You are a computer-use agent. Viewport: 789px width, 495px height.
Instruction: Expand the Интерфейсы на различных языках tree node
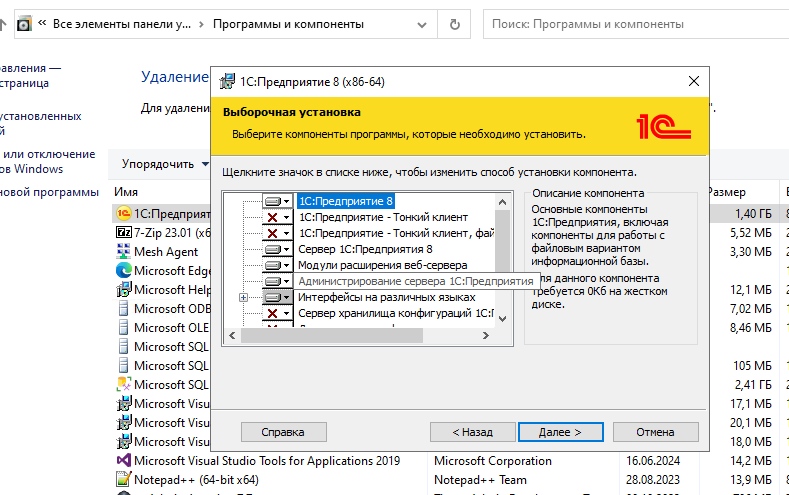click(x=244, y=297)
